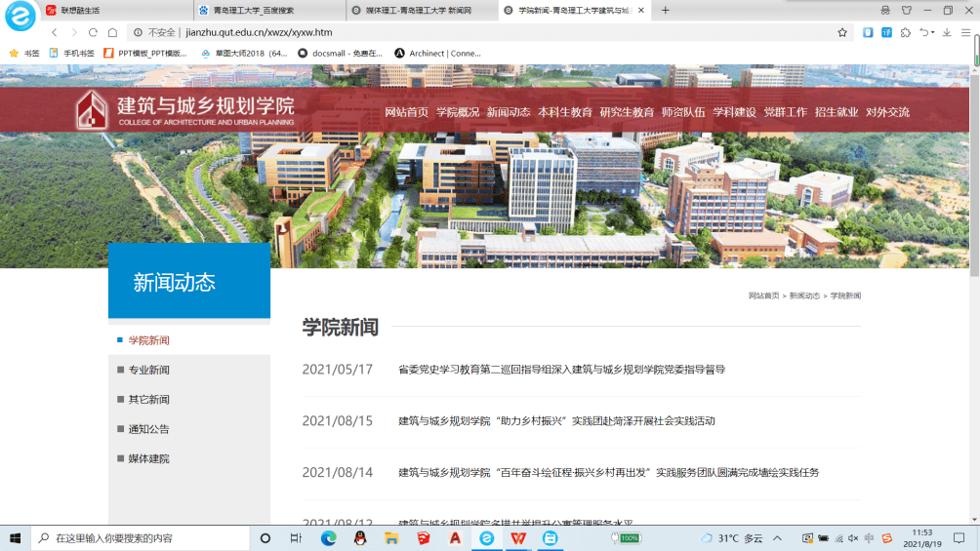Select 其它新闻 in the sidebar
The height and width of the screenshot is (551, 980).
pos(148,399)
